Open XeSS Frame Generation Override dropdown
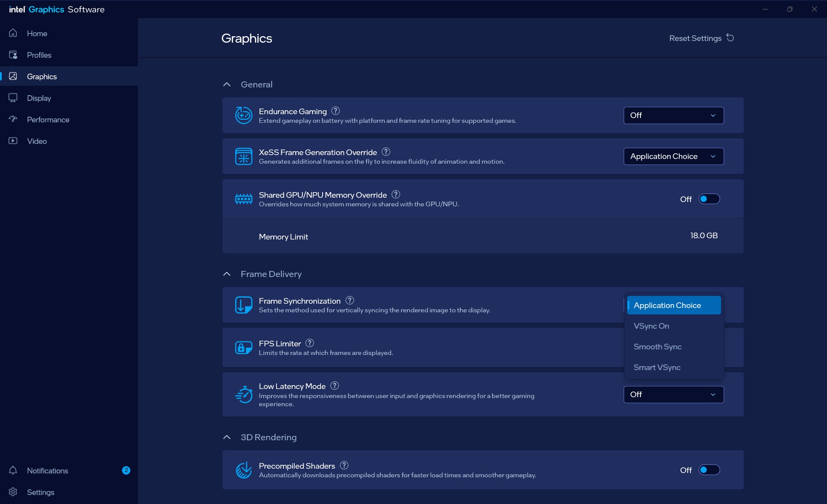827x504 pixels. [674, 156]
